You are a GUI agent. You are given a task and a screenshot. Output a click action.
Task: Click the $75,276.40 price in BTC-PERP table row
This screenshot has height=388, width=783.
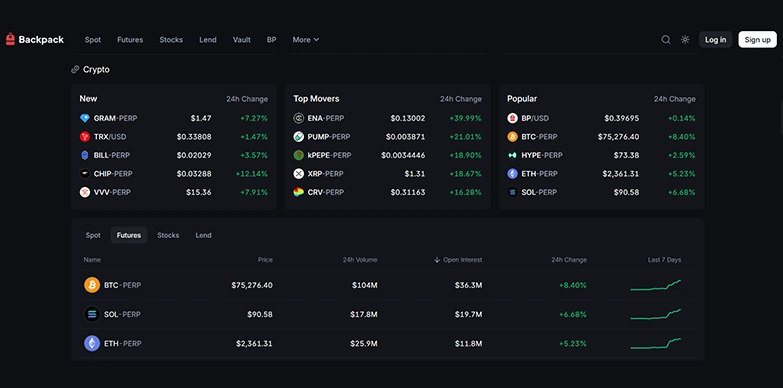click(252, 285)
